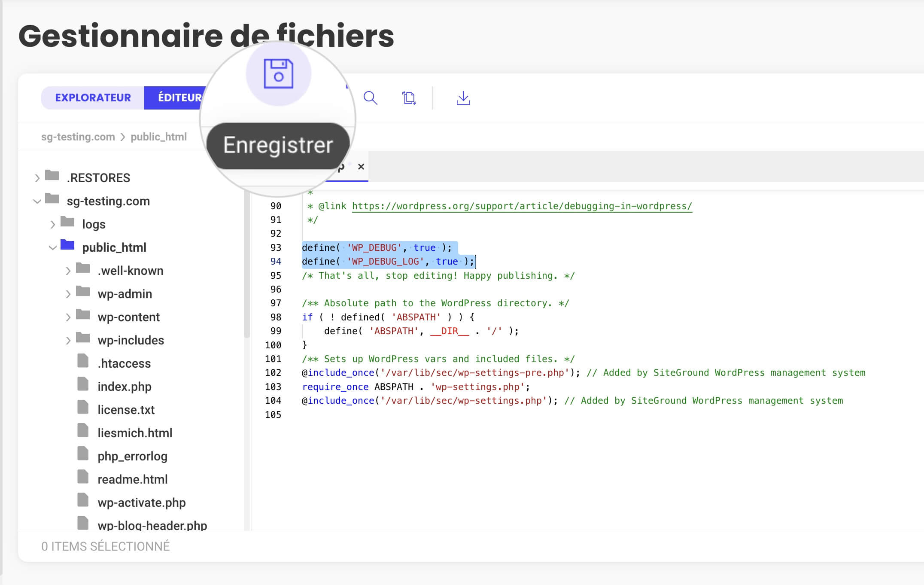Select the wp-content folder icon

83,314
